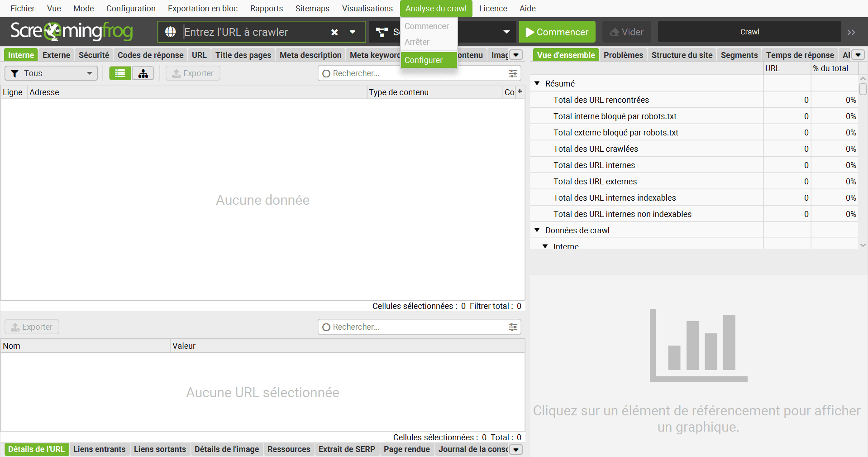Click the spider crawl mode icon
Image resolution: width=868 pixels, height=457 pixels.
pos(382,32)
